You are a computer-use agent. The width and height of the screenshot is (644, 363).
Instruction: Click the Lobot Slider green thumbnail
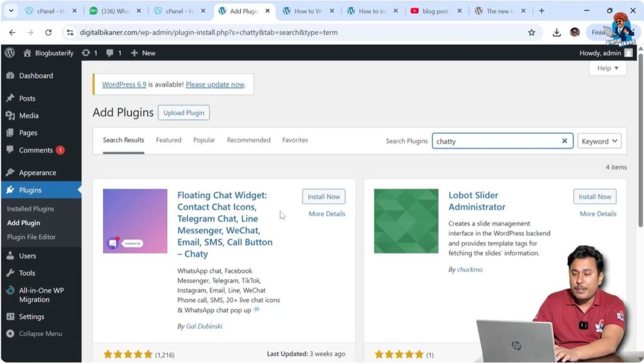pyautogui.click(x=406, y=221)
